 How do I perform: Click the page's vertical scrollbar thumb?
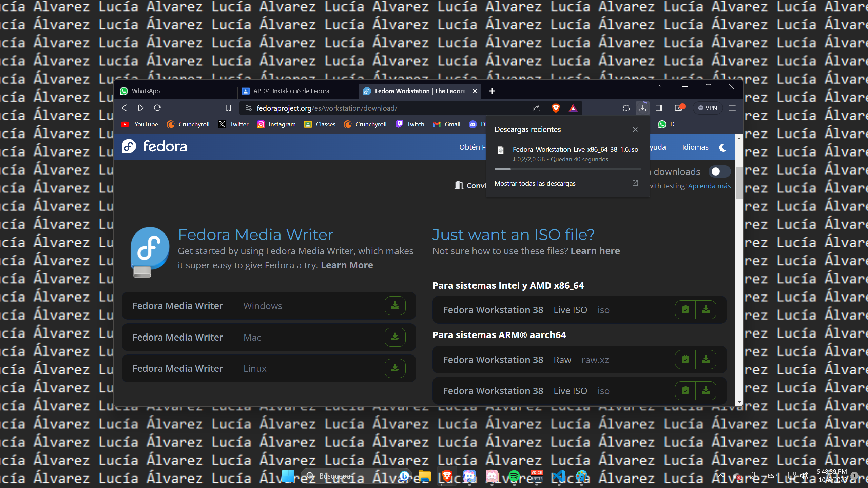(739, 183)
